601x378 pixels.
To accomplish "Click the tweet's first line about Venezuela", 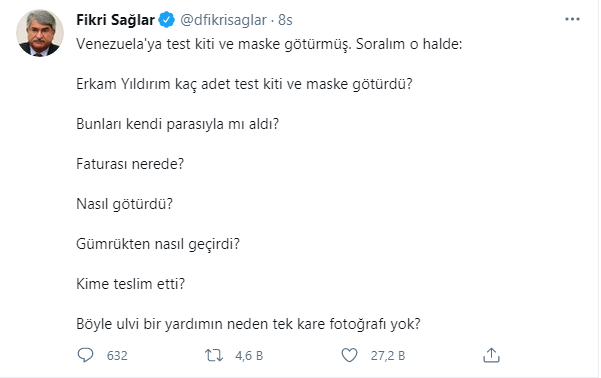I will [x=269, y=44].
